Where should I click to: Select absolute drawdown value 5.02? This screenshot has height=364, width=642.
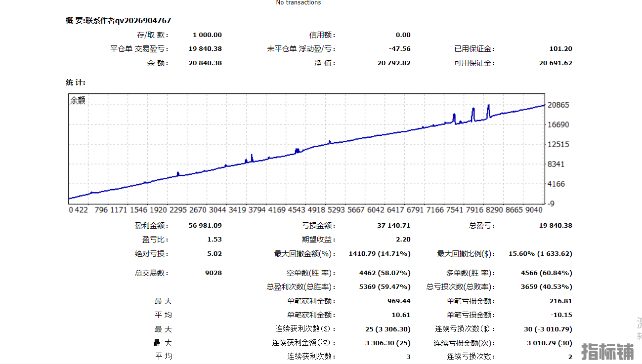(x=215, y=254)
